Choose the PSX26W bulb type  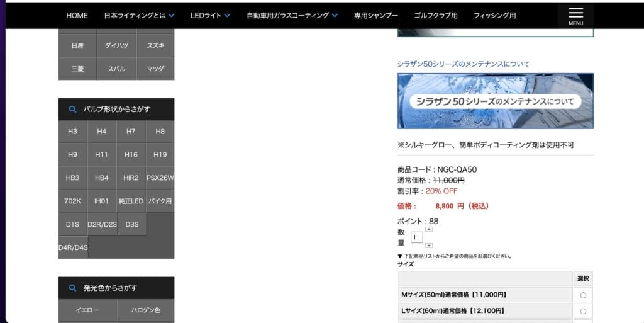point(160,178)
